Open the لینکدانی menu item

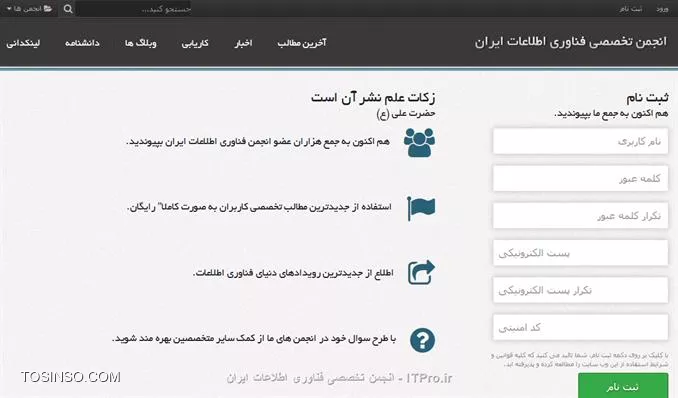point(23,43)
